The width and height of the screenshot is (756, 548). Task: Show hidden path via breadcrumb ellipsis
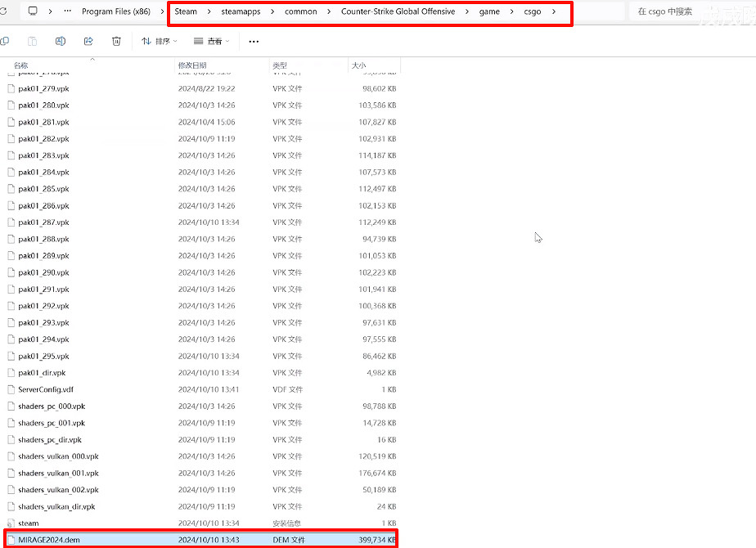click(67, 11)
